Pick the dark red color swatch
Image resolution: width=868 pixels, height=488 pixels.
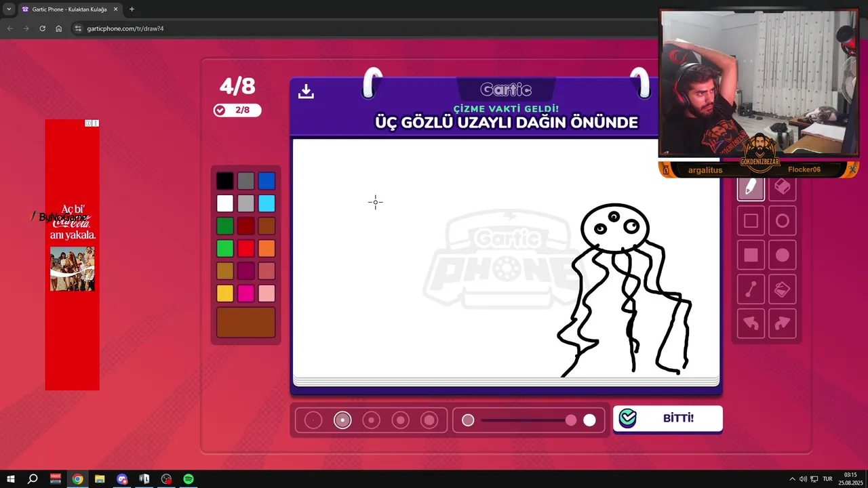click(246, 226)
